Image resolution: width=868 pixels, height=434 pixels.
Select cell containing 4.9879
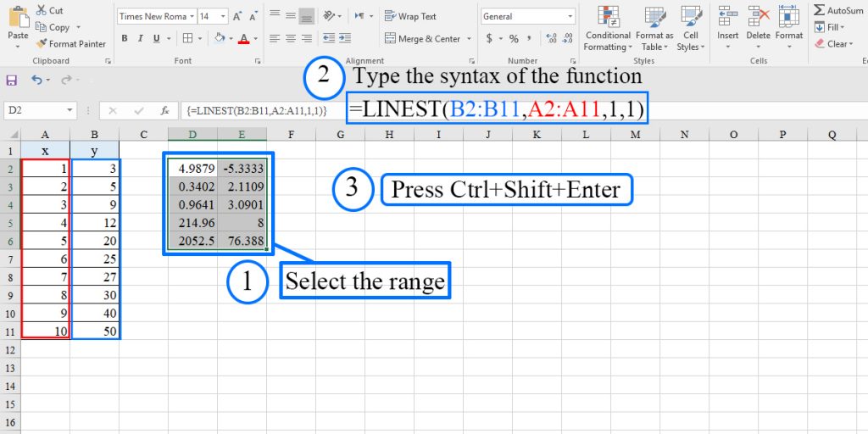pos(193,169)
